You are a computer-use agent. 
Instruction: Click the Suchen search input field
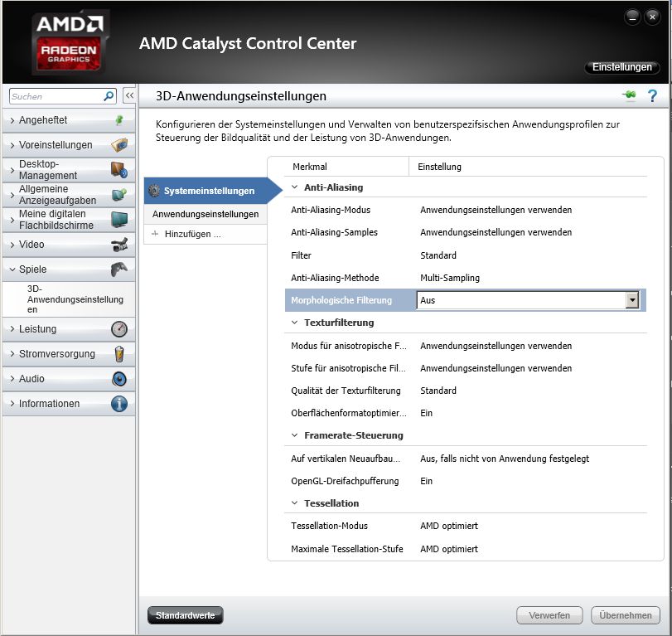pyautogui.click(x=56, y=96)
